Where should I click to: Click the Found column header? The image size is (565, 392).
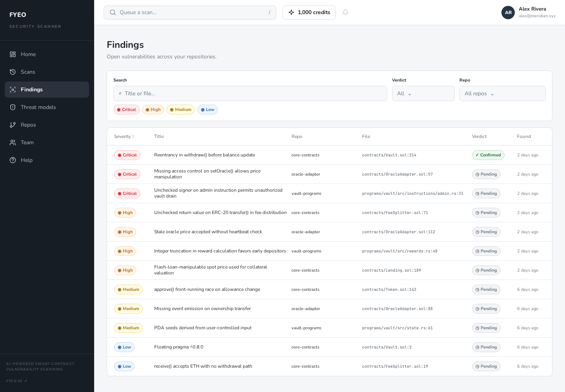click(524, 136)
